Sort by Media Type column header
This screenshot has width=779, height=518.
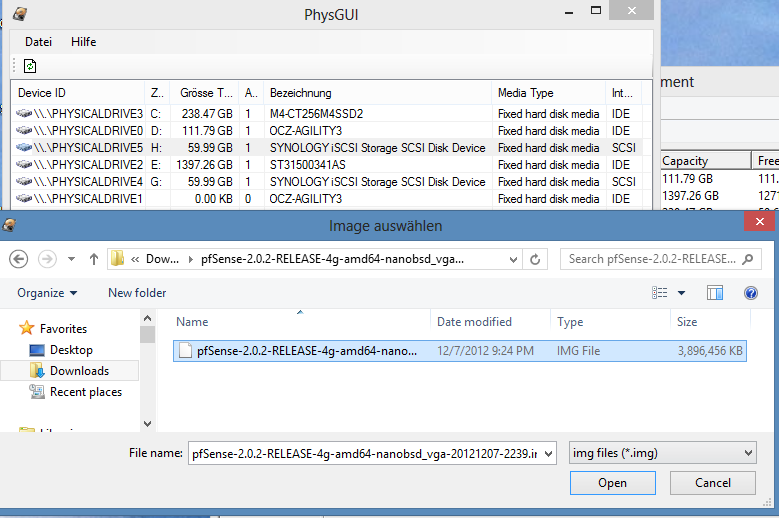click(548, 93)
